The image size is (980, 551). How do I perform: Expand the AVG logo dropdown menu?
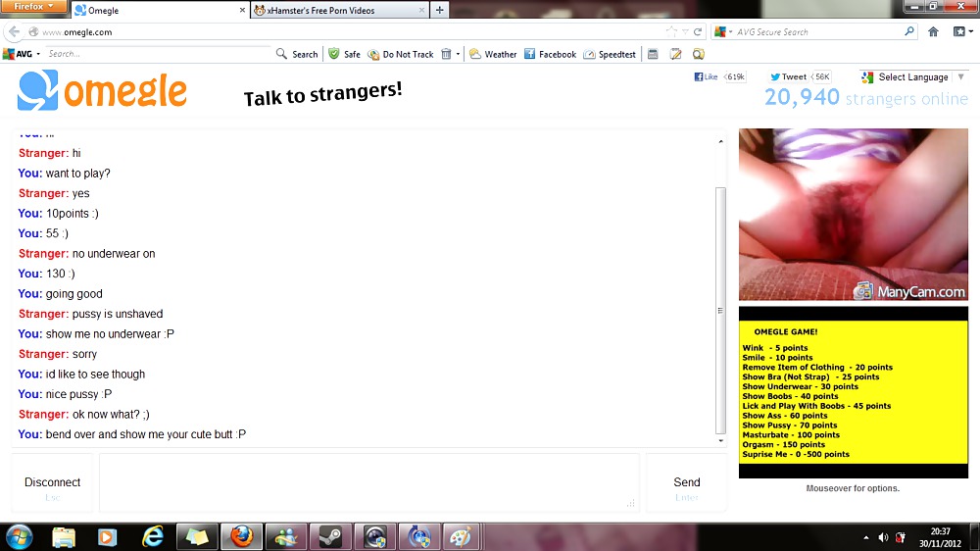pos(20,54)
